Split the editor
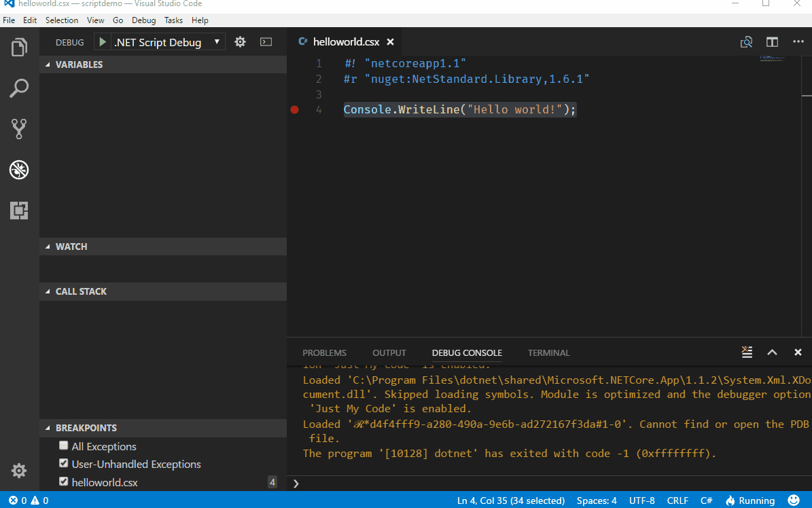This screenshot has width=812, height=508. 772,41
